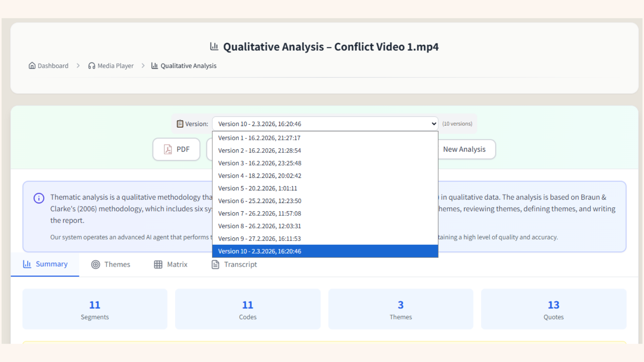Click the home icon next to Dashboard
This screenshot has height=362, width=644.
(x=32, y=66)
